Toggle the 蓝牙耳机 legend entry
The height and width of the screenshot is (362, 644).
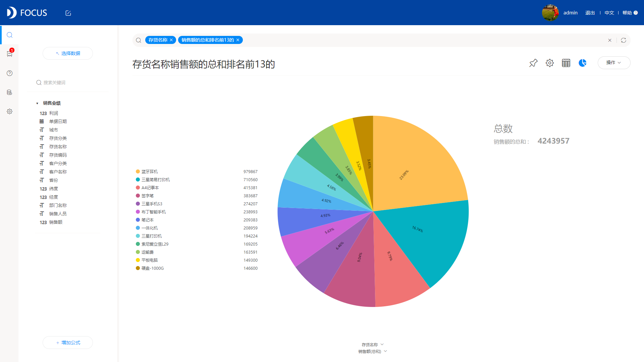point(147,171)
